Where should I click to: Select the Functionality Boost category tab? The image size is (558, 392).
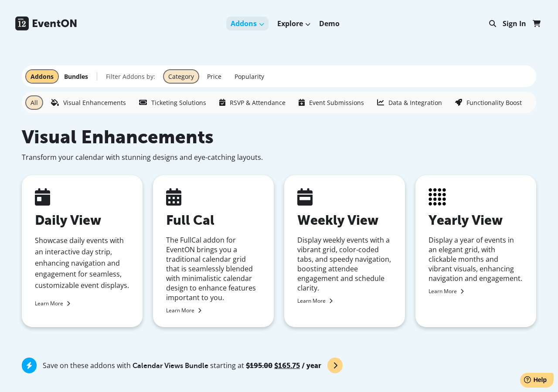click(489, 102)
